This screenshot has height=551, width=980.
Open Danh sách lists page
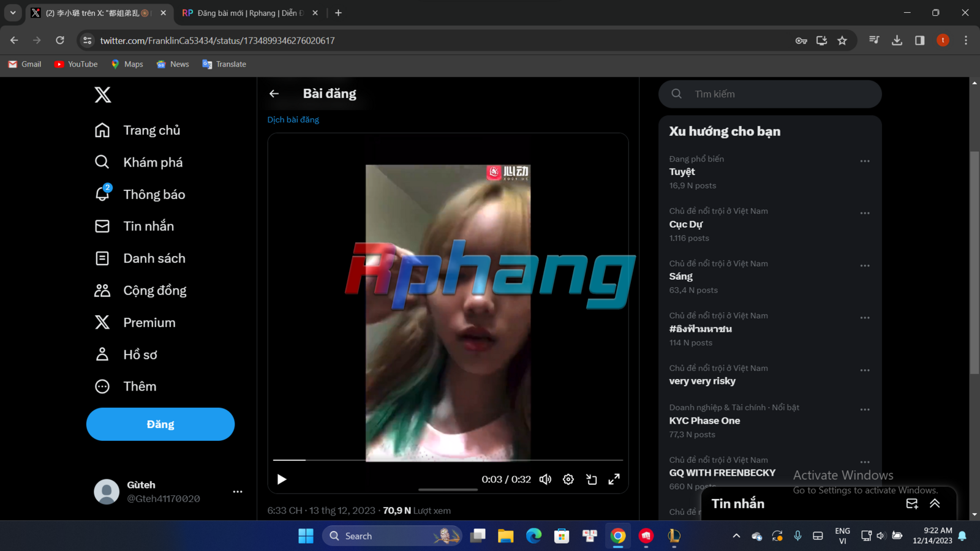[x=140, y=258]
